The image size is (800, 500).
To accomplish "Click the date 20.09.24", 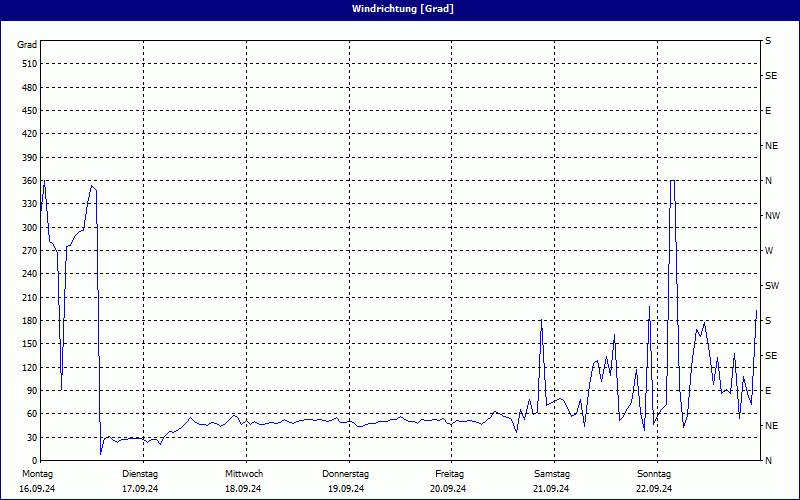I will click(448, 489).
